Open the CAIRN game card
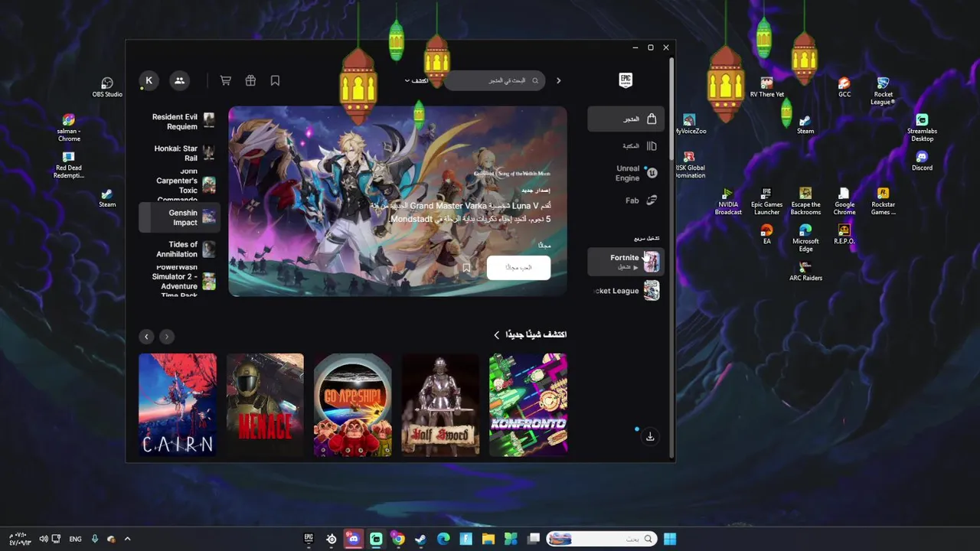The width and height of the screenshot is (980, 551). coord(178,405)
